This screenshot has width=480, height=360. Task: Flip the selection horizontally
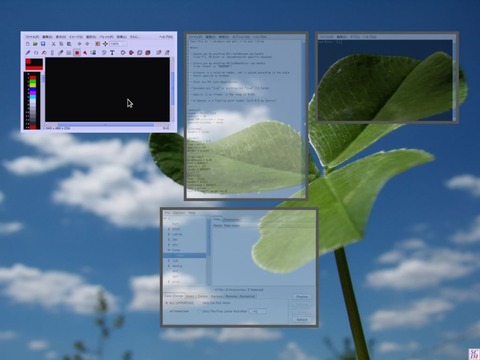[167, 53]
